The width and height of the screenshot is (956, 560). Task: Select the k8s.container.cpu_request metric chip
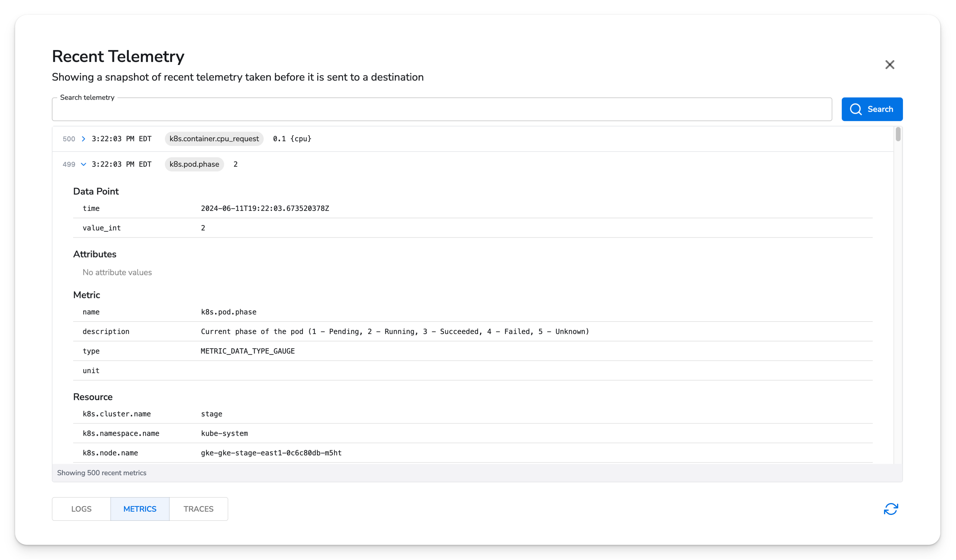tap(214, 139)
